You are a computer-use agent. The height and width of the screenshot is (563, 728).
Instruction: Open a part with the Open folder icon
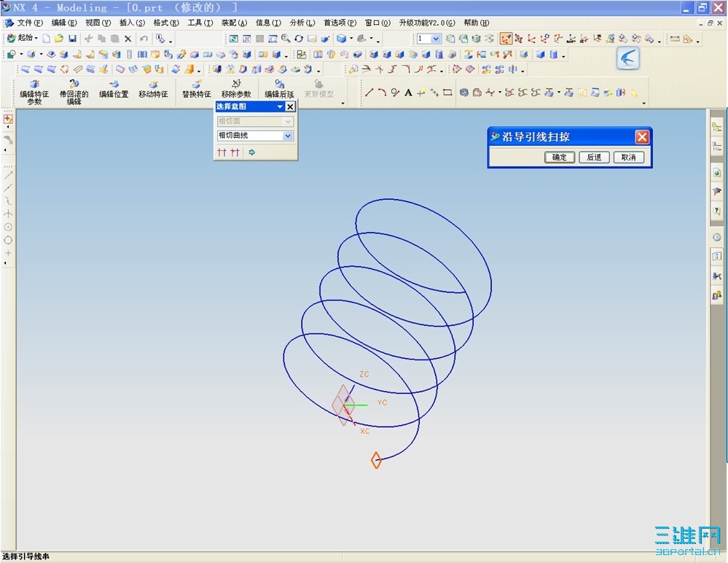pyautogui.click(x=59, y=39)
